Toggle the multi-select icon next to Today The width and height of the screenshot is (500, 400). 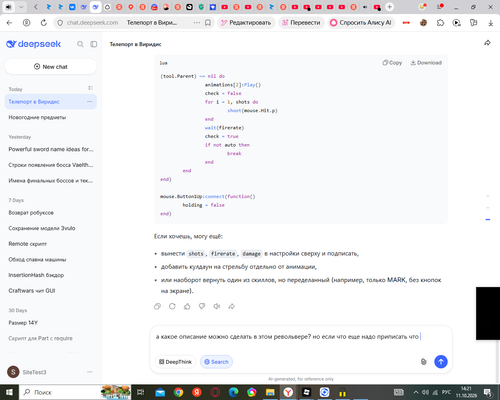[90, 88]
